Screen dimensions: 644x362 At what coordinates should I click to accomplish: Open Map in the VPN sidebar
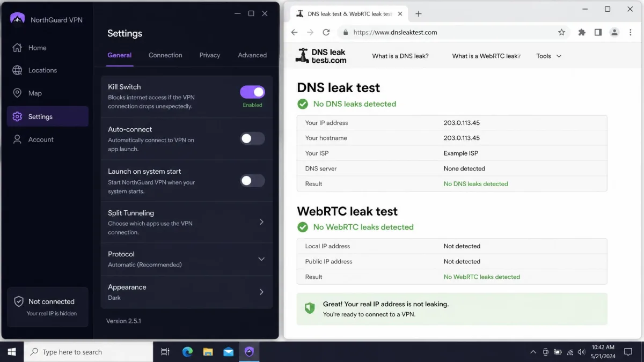coord(47,93)
